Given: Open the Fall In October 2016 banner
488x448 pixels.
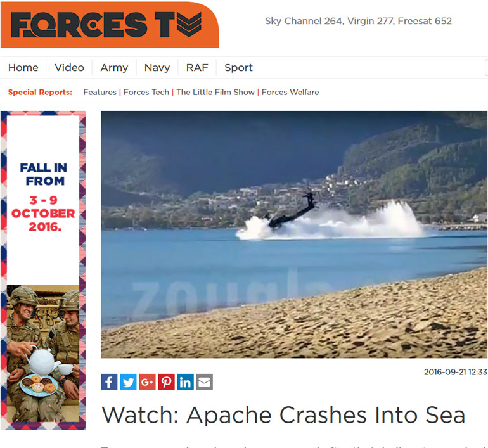Looking at the screenshot, I should click(x=43, y=271).
